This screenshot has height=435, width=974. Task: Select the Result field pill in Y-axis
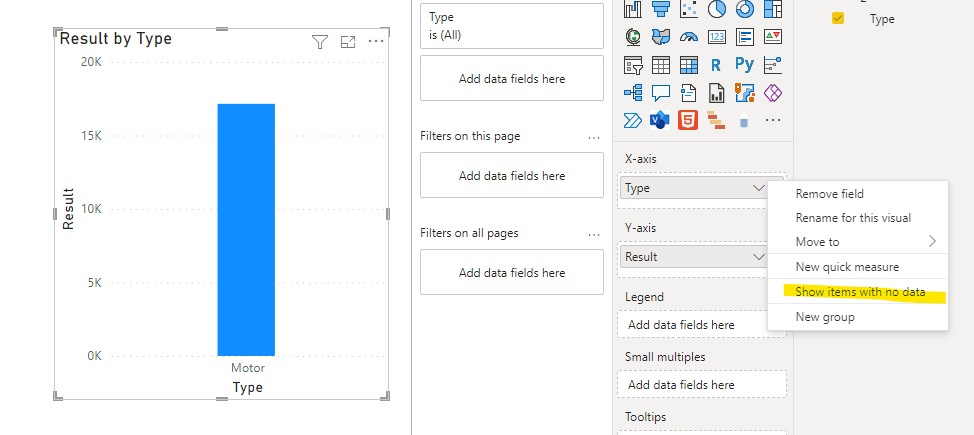pos(694,257)
